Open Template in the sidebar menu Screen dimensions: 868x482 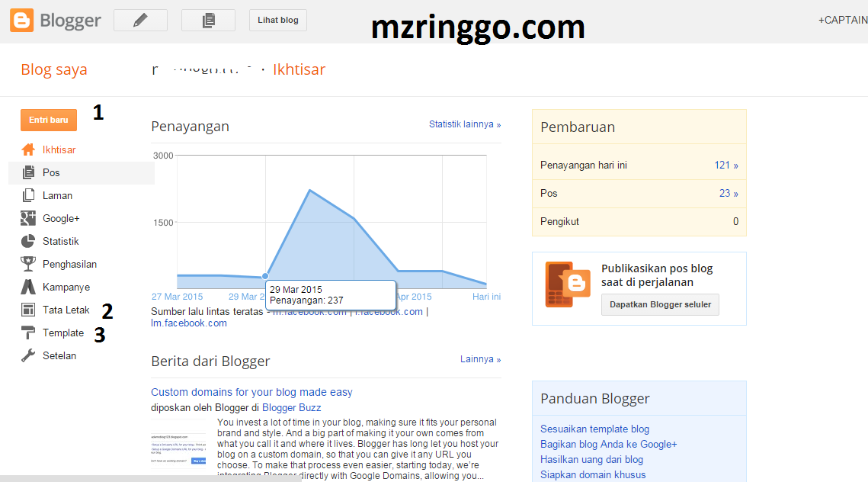pos(63,333)
